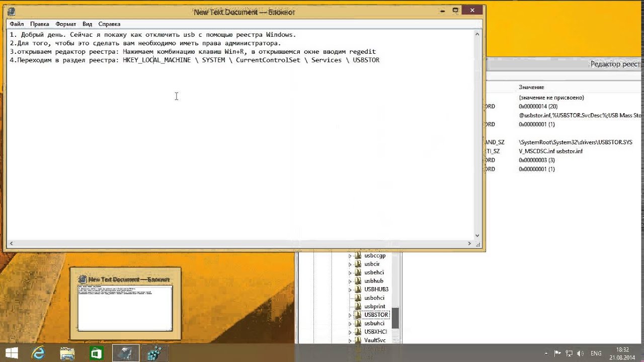
Task: Close the Notepad window
Action: click(x=472, y=10)
